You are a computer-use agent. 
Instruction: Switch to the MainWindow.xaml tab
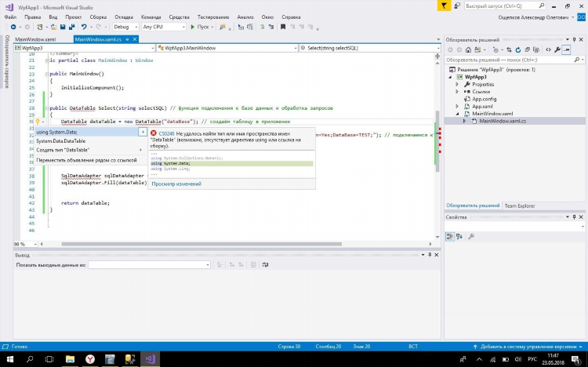pos(35,39)
